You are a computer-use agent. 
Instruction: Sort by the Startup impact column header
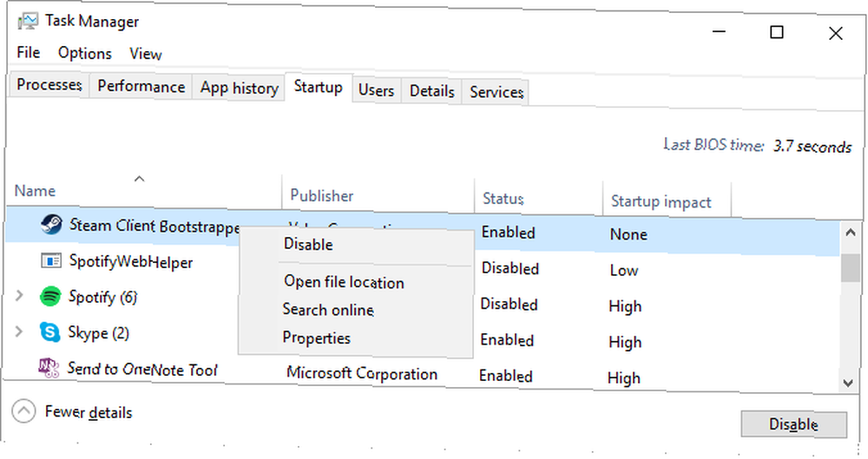pos(661,201)
